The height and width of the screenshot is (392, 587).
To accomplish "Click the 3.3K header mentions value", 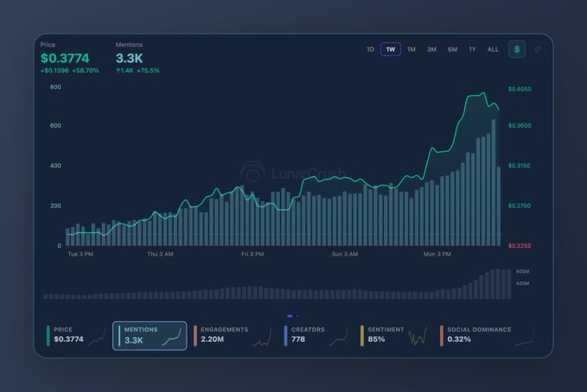I will coord(129,59).
